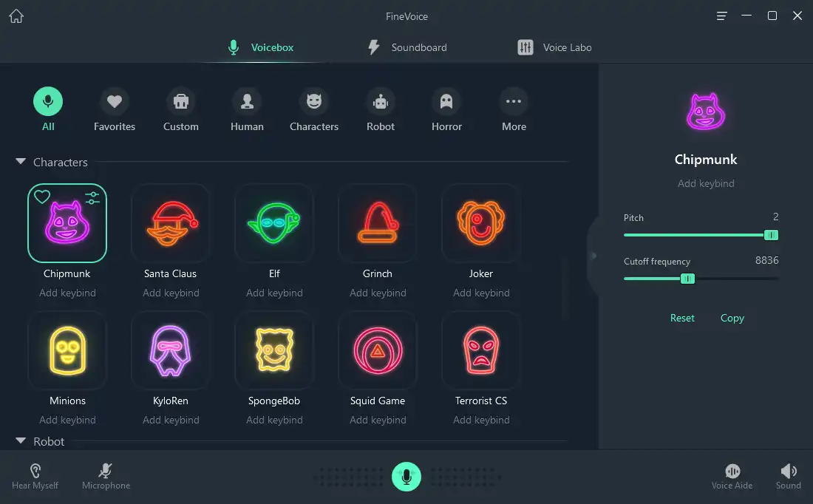Filter by Characters category
This screenshot has width=813, height=504.
[x=313, y=109]
